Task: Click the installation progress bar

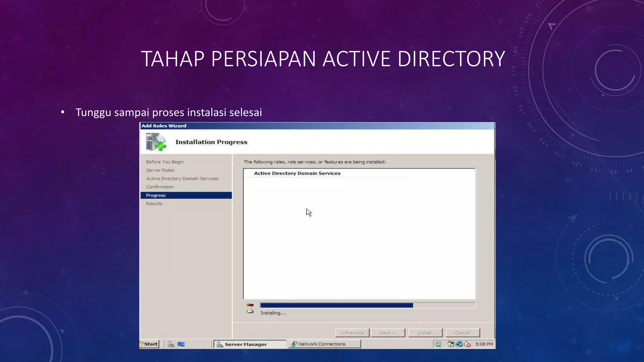Action: [x=368, y=305]
